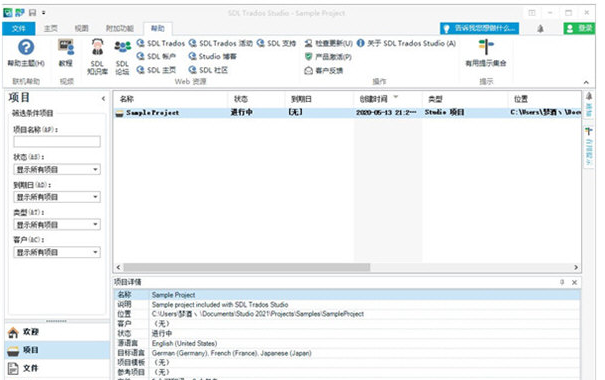Select the SampleProject row in list

pyautogui.click(x=347, y=113)
